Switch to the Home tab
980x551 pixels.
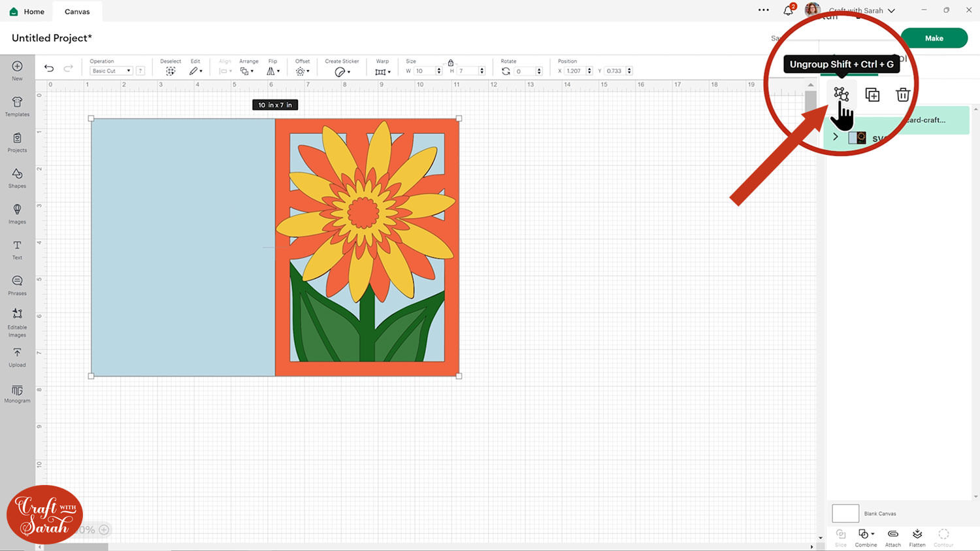pos(27,12)
